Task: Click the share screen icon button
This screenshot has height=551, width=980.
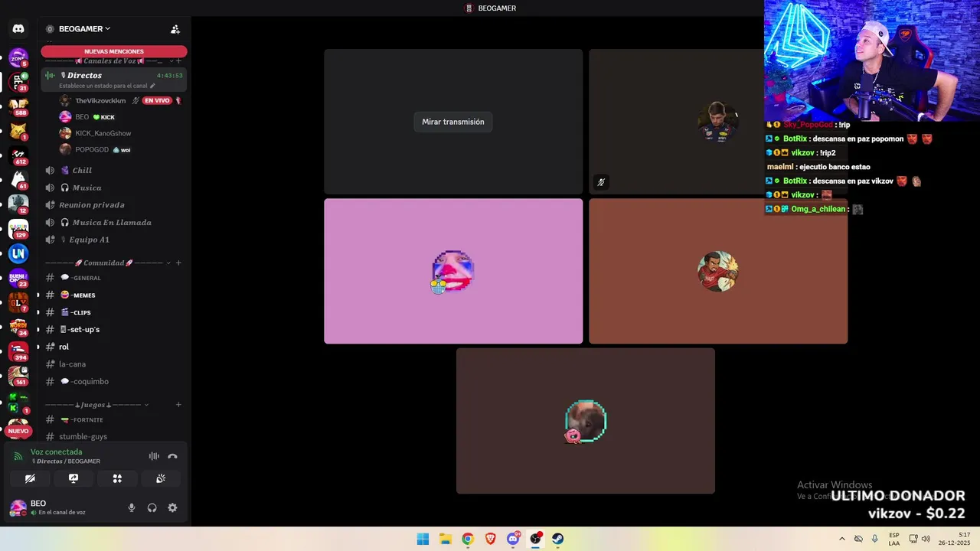Action: coord(73,478)
